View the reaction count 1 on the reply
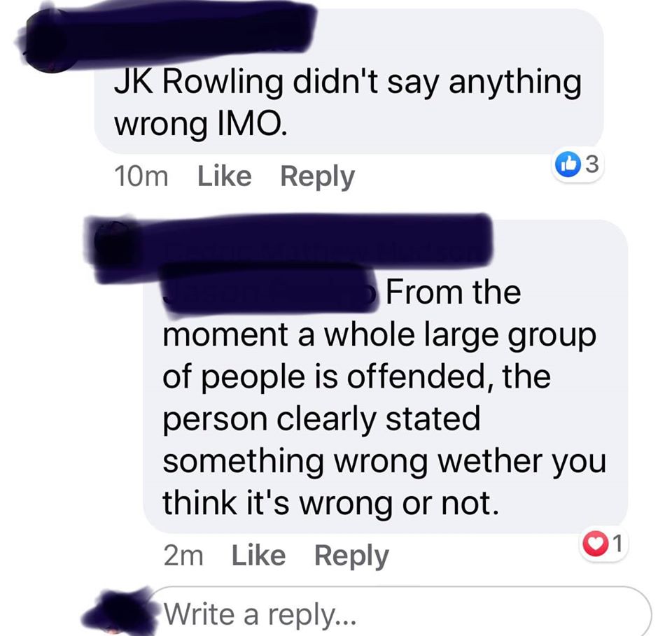Image resolution: width=672 pixels, height=636 pixels. (x=616, y=544)
